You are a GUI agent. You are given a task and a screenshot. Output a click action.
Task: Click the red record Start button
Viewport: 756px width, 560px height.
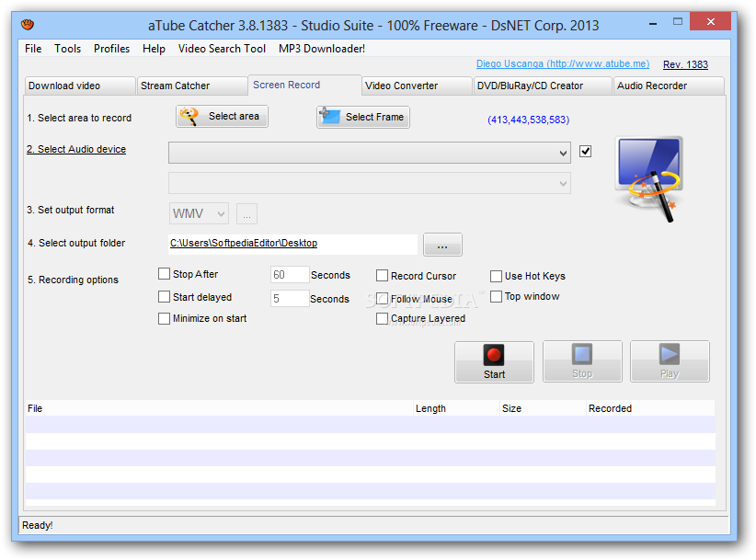494,362
